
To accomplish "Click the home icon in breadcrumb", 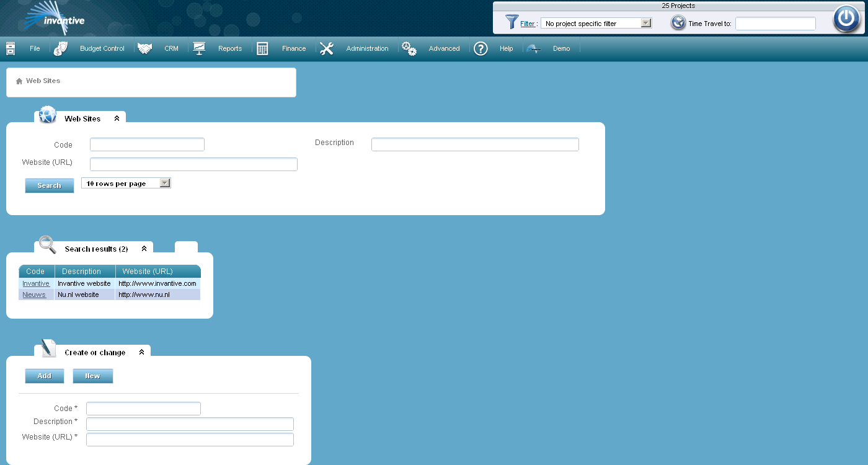I will (x=19, y=81).
